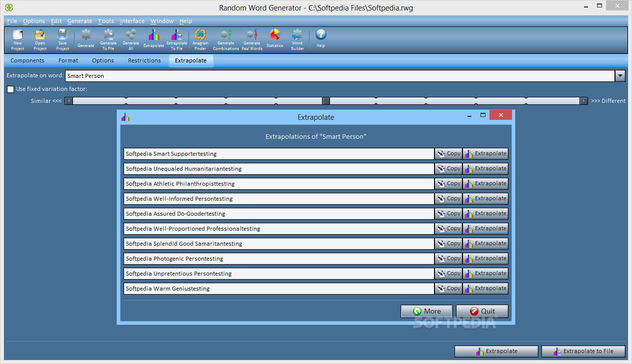Extrapolate on "Softpedia Splendid Good Samaritantesting" row
This screenshot has width=632, height=364.
(485, 244)
